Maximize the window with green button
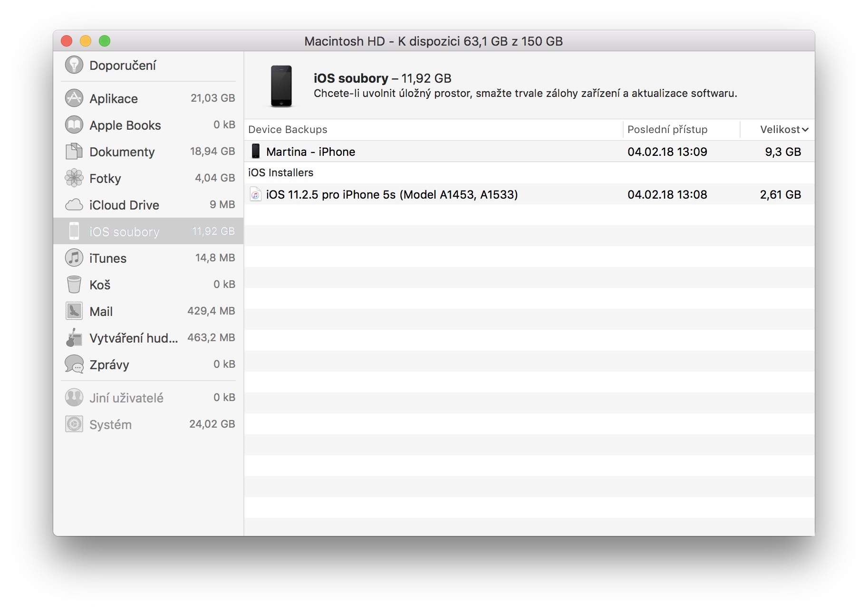The height and width of the screenshot is (612, 868). 105,41
